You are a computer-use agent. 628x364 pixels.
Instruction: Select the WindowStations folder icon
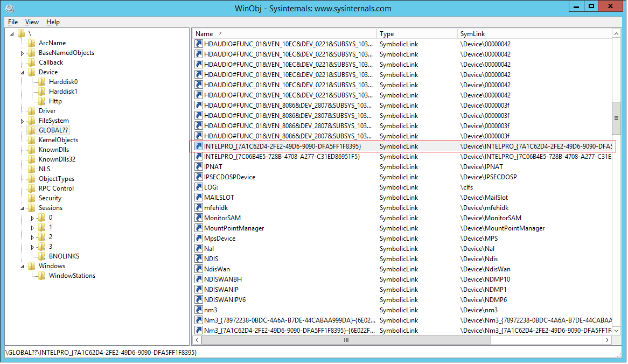pos(41,276)
